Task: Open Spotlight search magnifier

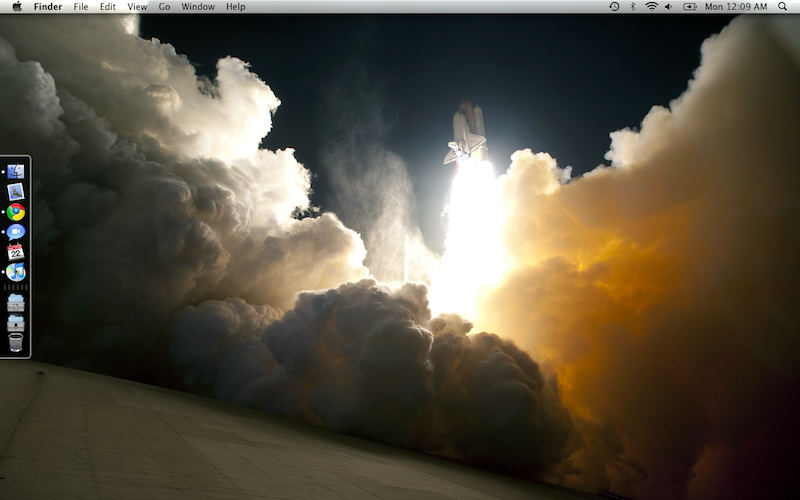Action: 783,7
